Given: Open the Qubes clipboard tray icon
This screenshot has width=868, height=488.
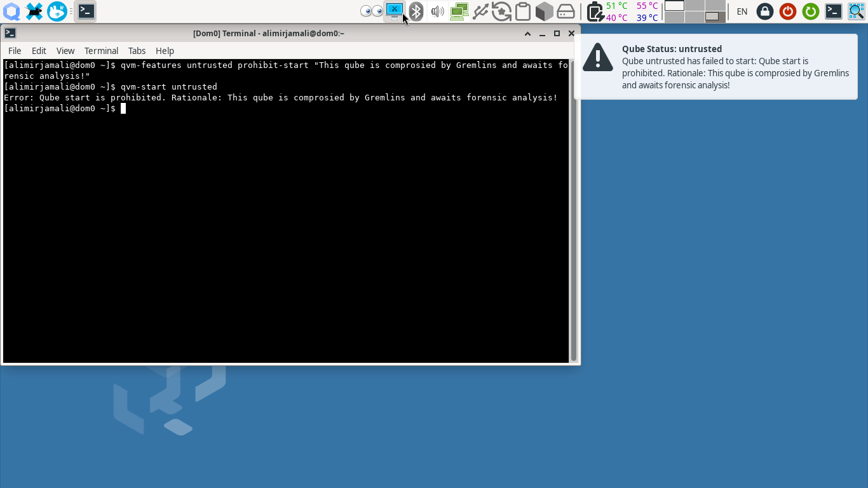Looking at the screenshot, I should (x=523, y=11).
